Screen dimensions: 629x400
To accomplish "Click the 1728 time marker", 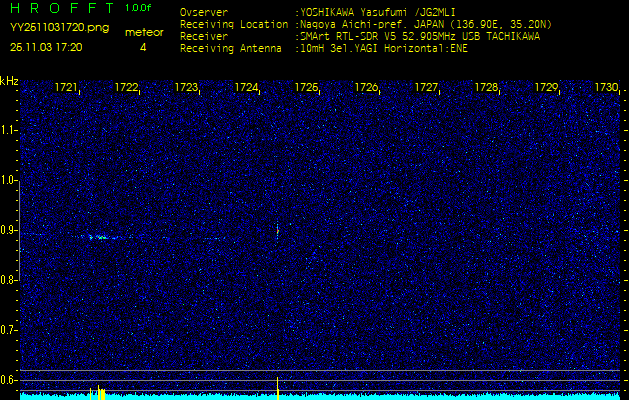I will coord(487,88).
